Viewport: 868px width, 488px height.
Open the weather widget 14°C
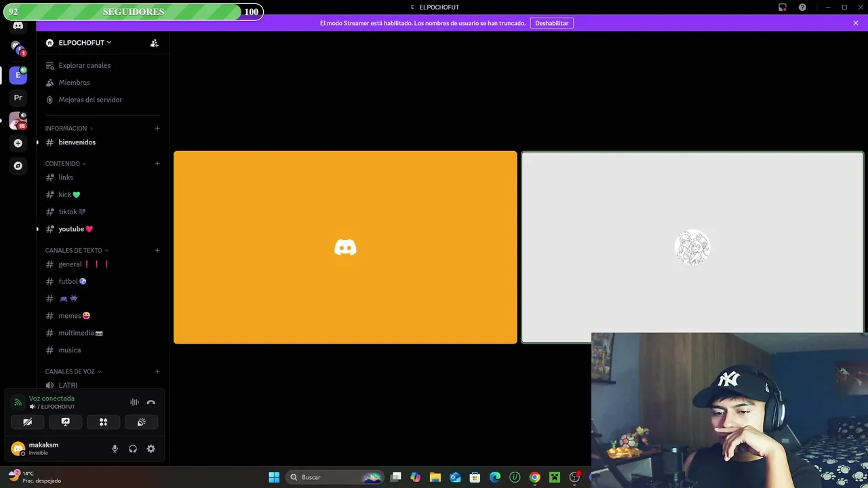pyautogui.click(x=35, y=476)
